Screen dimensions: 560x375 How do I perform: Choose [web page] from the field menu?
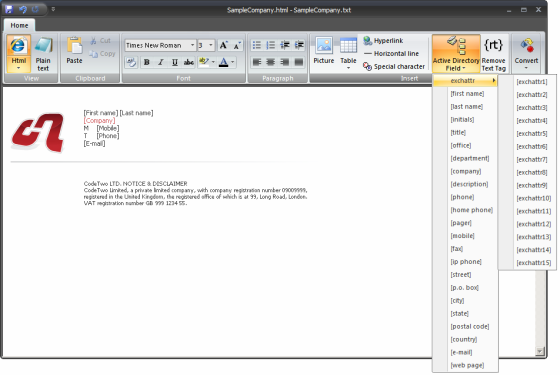tap(467, 365)
